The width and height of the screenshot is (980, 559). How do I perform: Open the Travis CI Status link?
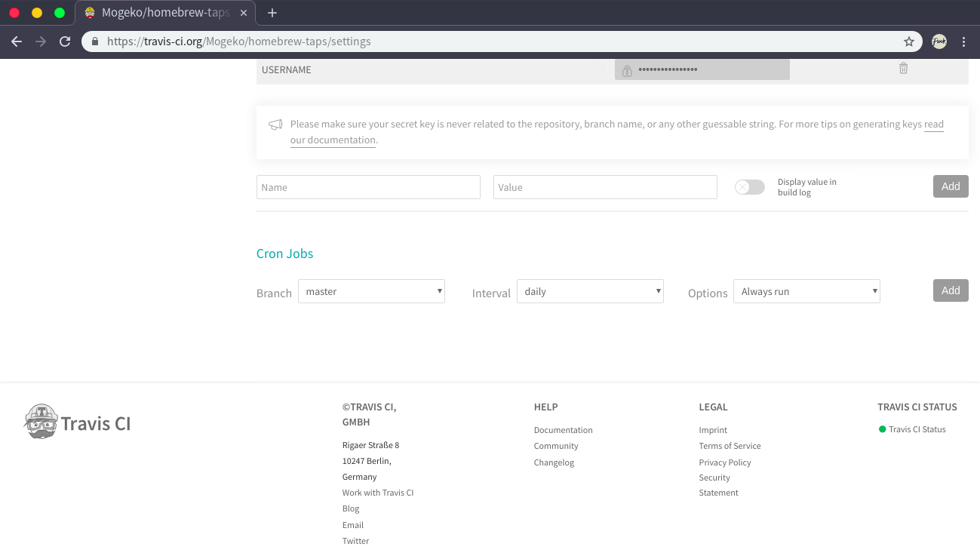917,429
